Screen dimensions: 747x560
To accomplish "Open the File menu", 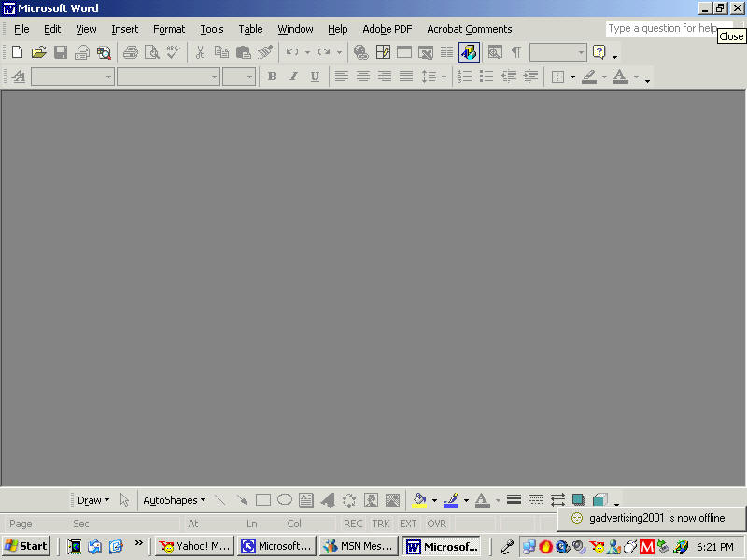I will [x=21, y=29].
